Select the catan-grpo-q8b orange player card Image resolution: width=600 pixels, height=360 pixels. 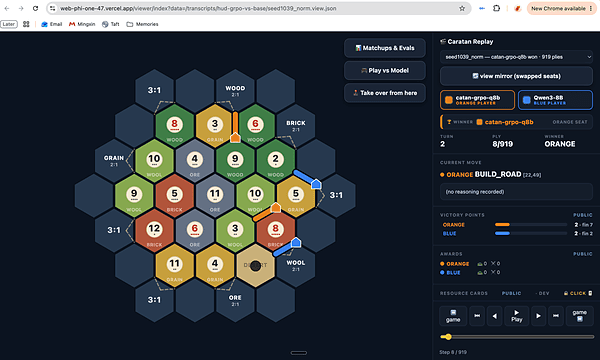click(478, 100)
